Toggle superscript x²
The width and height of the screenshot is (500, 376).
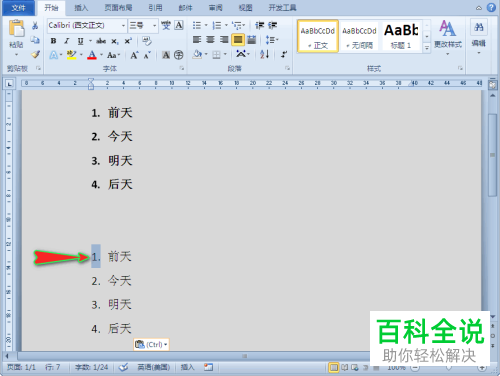click(128, 41)
